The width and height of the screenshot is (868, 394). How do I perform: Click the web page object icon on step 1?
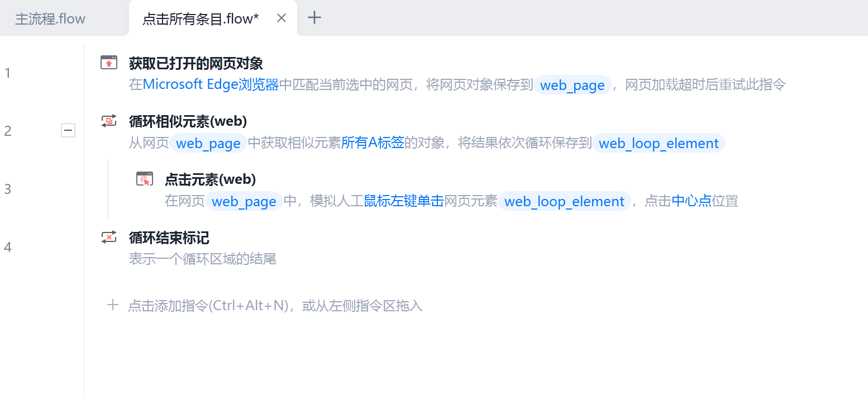pyautogui.click(x=109, y=63)
